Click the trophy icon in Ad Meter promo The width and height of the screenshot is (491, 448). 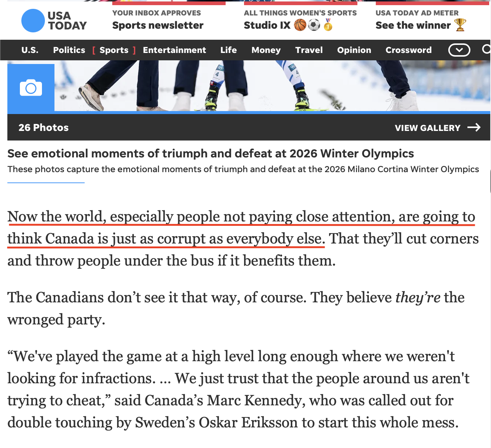460,25
